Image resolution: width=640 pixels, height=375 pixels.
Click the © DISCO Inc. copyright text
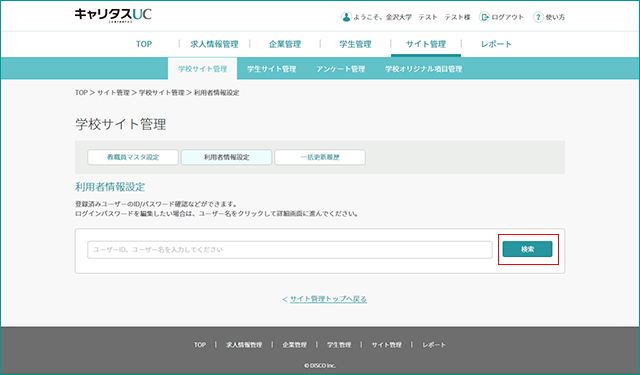320,366
